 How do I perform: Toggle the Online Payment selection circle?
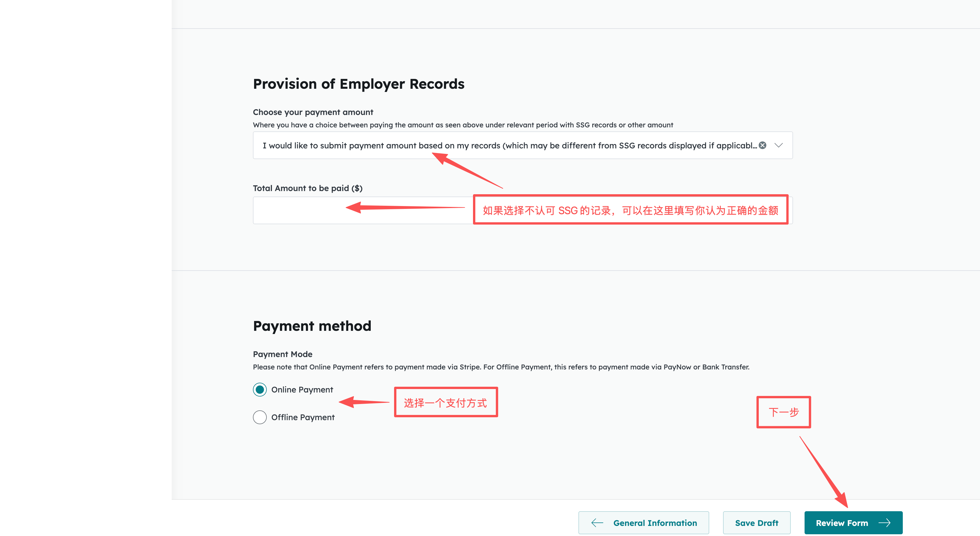(260, 389)
